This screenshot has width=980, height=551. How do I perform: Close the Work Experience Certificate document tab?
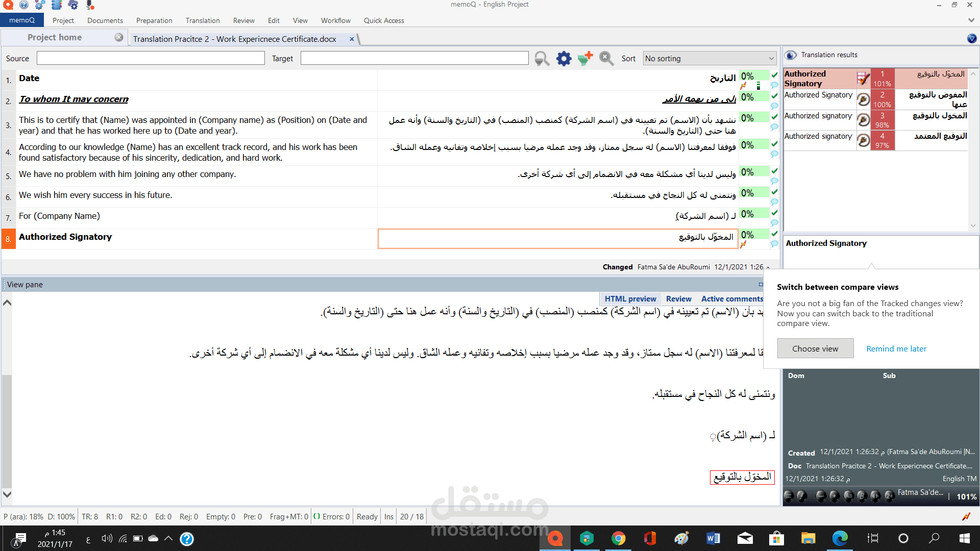click(x=352, y=39)
